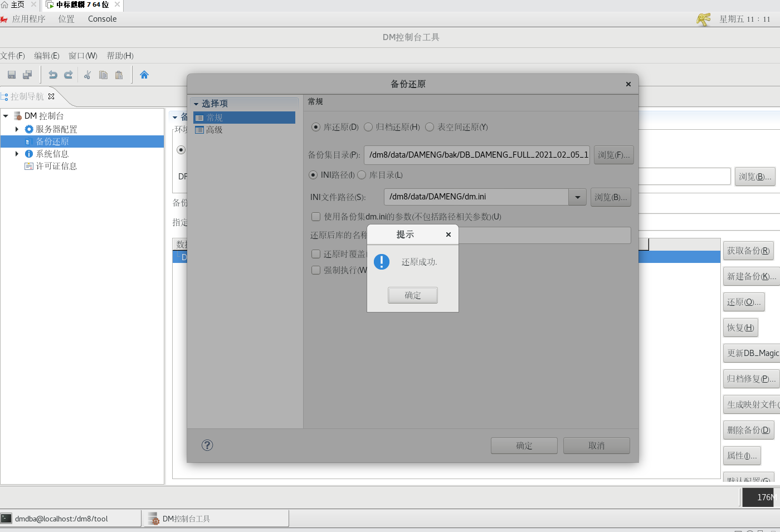Viewport: 780px width, 532px height.
Task: Open the INI文件路径 dropdown arrow
Action: tap(577, 197)
